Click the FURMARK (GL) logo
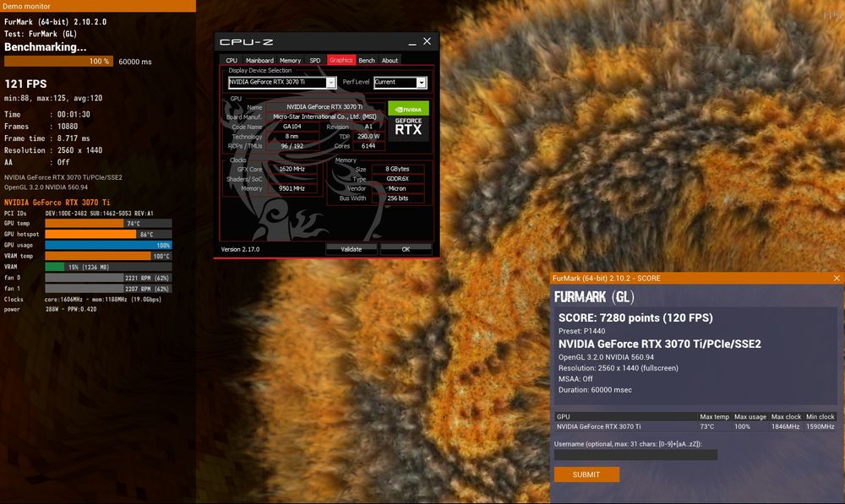The height and width of the screenshot is (504, 845). (594, 296)
